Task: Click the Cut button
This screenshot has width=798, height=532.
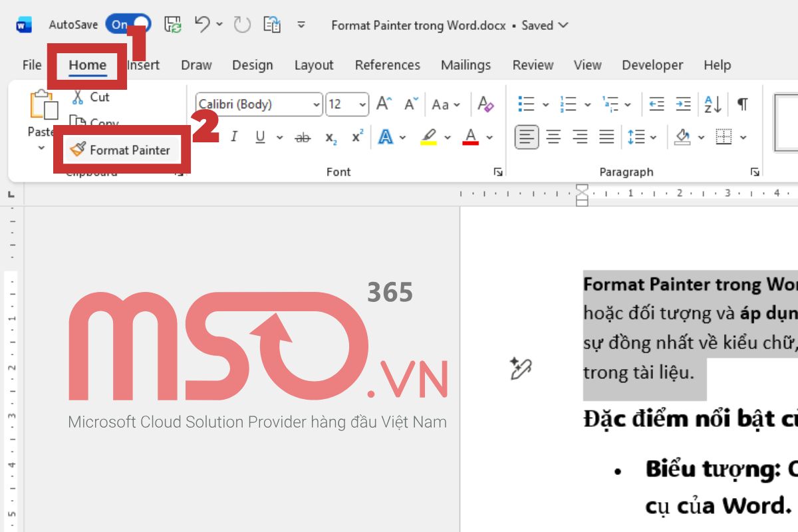Action: pos(90,97)
